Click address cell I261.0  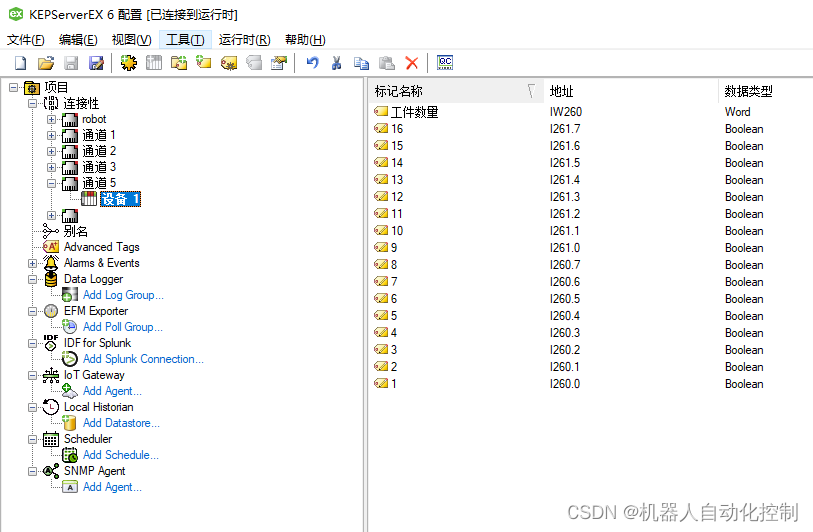pyautogui.click(x=565, y=248)
